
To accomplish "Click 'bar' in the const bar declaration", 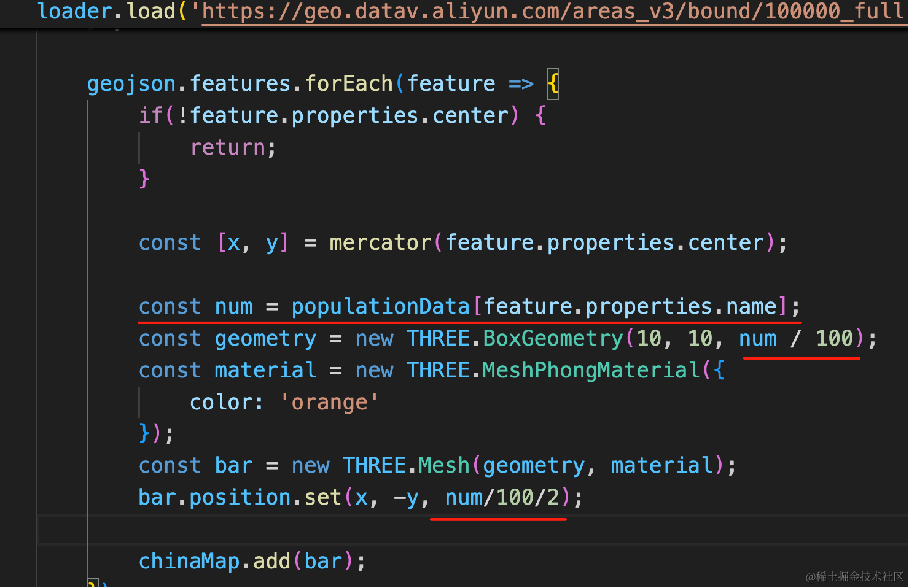I will click(x=234, y=465).
